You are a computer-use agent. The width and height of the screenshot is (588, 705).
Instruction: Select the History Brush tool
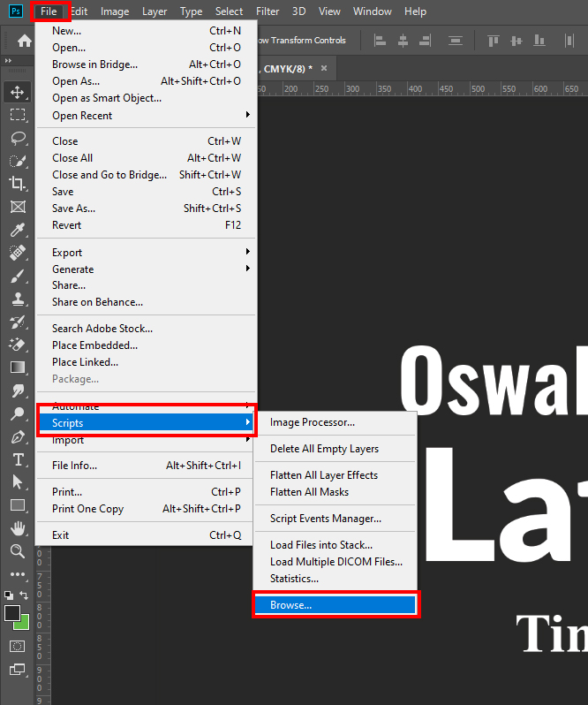18,322
